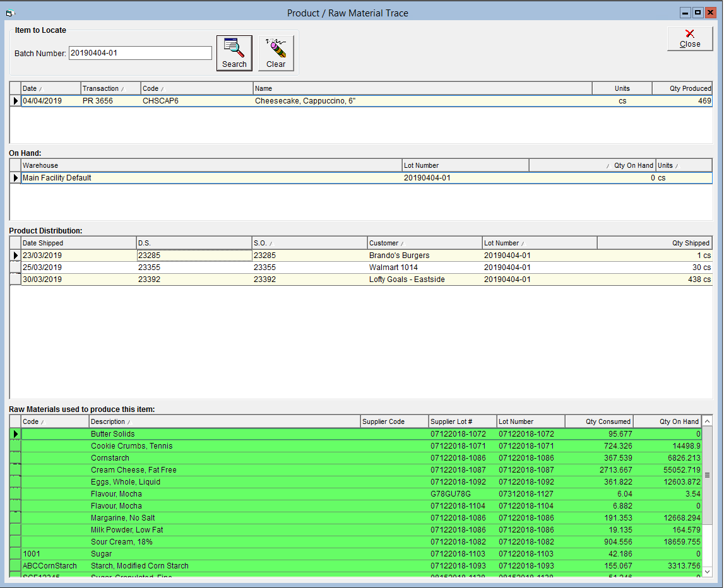The height and width of the screenshot is (588, 724).
Task: Select row selector for Margarine, No Salt
Action: click(15, 519)
